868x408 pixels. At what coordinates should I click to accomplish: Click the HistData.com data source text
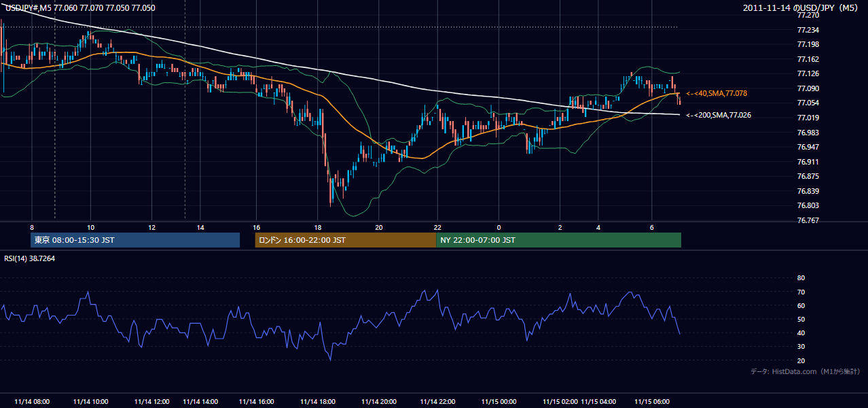point(806,371)
